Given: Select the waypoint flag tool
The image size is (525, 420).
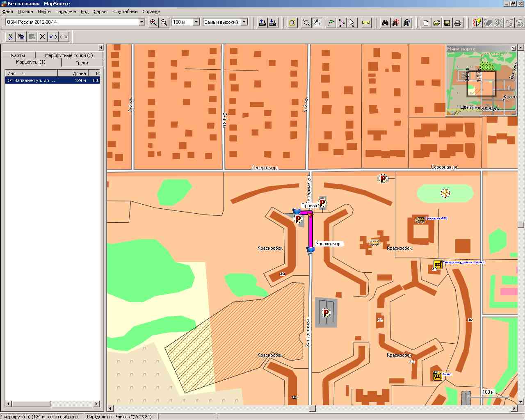Looking at the screenshot, I should [x=331, y=23].
